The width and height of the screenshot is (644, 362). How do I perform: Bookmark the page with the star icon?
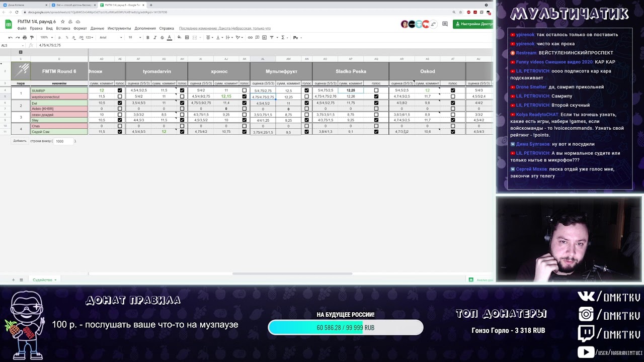[460, 12]
